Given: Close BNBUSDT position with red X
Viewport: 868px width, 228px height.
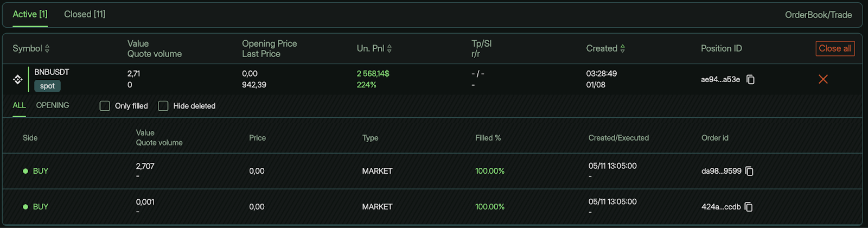Looking at the screenshot, I should point(823,79).
